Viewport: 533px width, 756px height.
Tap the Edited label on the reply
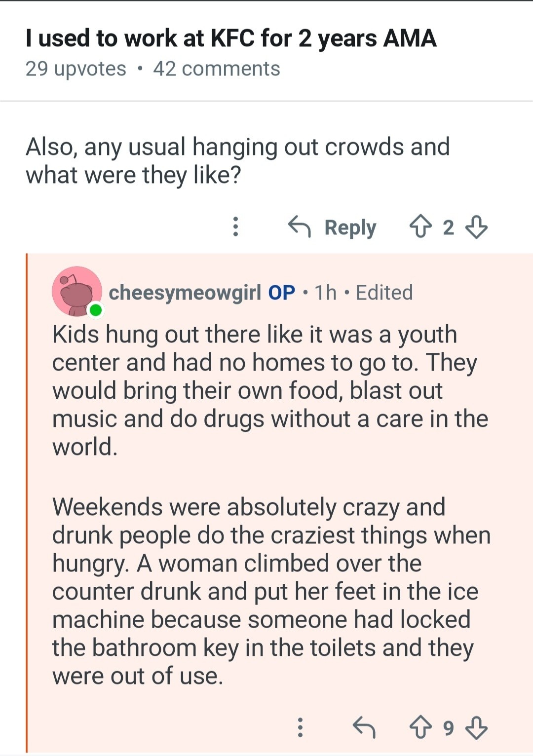click(x=384, y=293)
